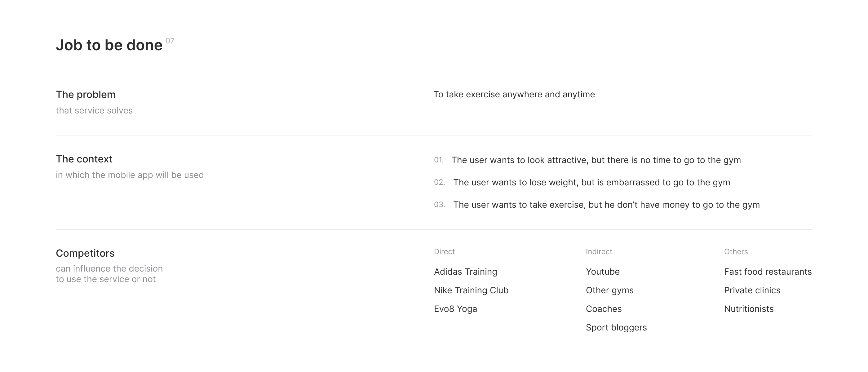868x372 pixels.
Task: Click the "Evo8 Yoga" entry
Action: click(455, 309)
